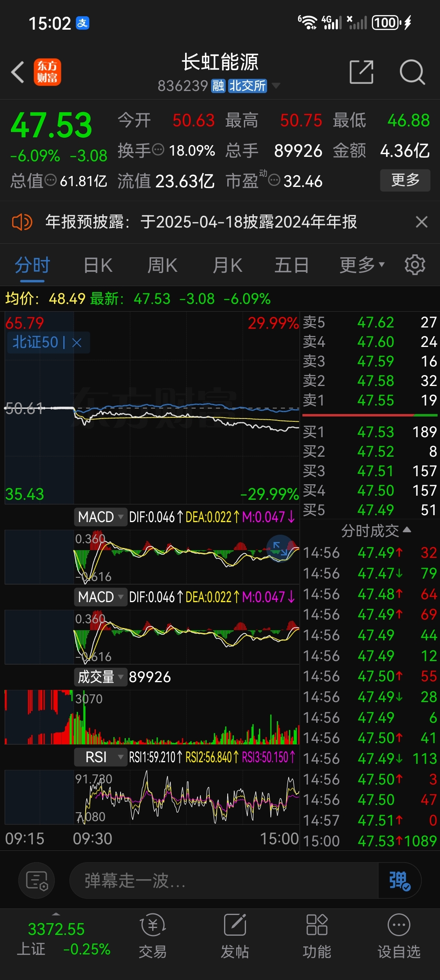
Task: Open the 功能 functions icon
Action: pyautogui.click(x=317, y=936)
